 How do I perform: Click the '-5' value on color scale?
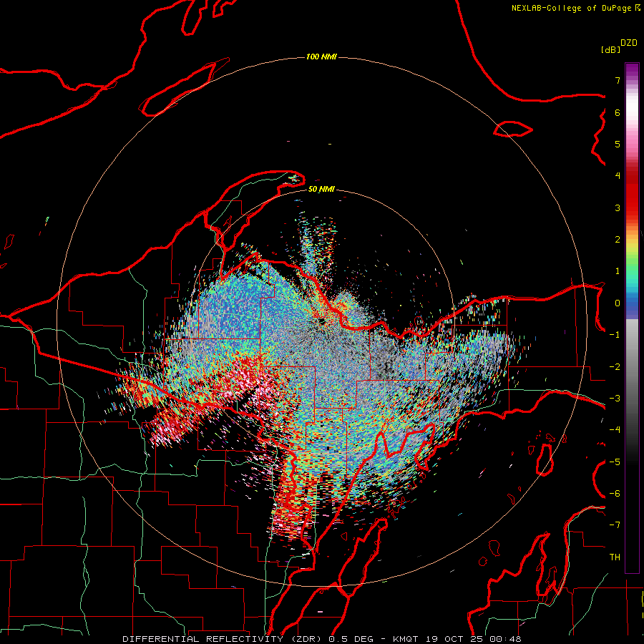coord(615,462)
